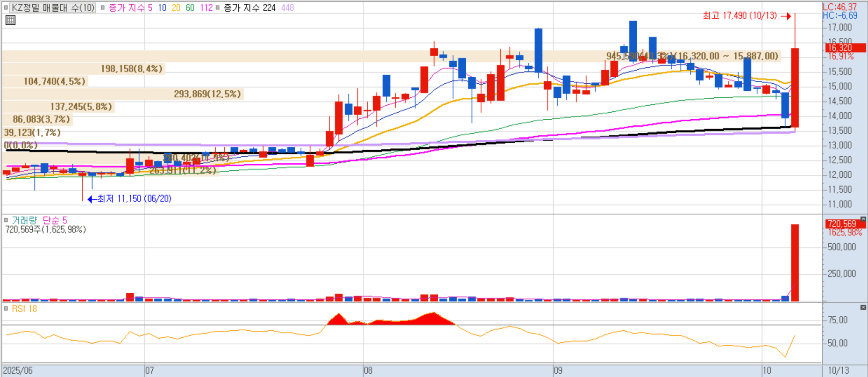Click the HC:-6,69 readout
The width and height of the screenshot is (868, 377).
click(840, 15)
